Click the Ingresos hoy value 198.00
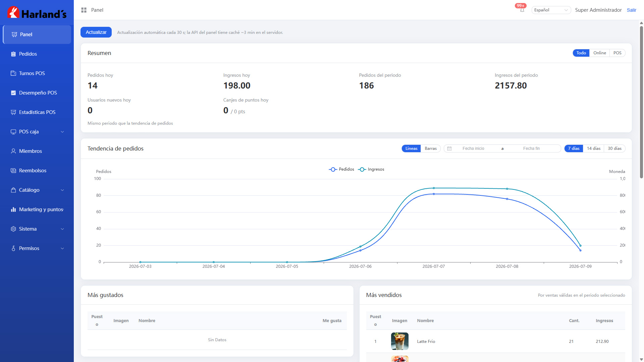 [x=237, y=86]
